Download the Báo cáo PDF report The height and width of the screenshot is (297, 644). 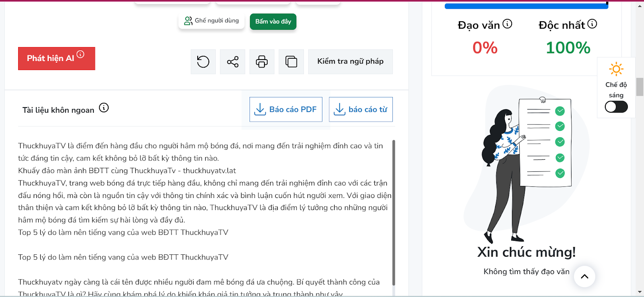pyautogui.click(x=286, y=109)
